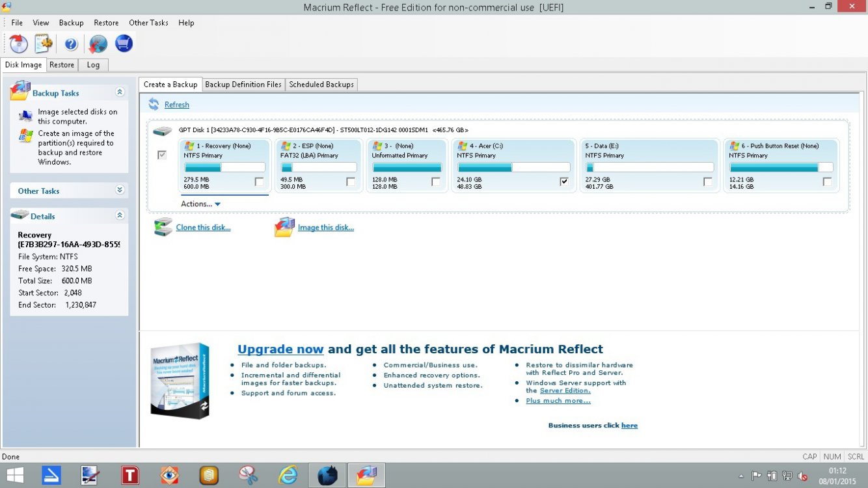Viewport: 868px width, 488px height.
Task: Check the Push Button Reset partition checkbox
Action: click(827, 182)
